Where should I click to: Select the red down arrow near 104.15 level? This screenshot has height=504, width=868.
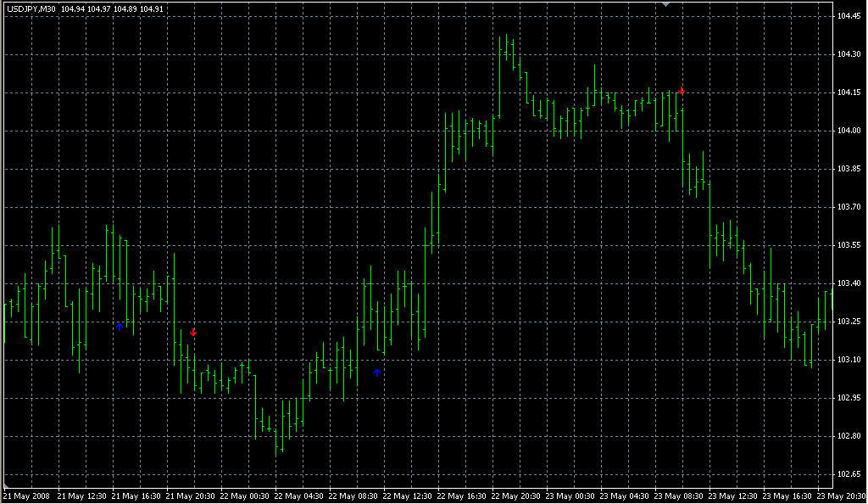(x=682, y=91)
